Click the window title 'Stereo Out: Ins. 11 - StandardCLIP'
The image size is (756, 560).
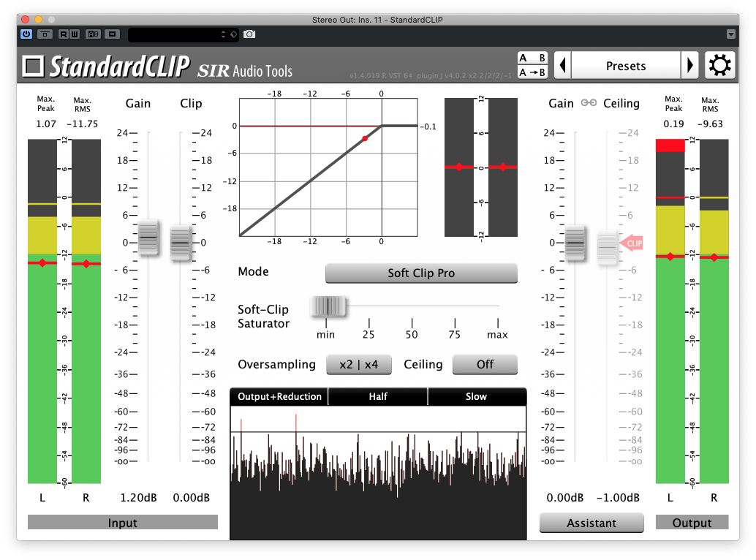click(377, 20)
